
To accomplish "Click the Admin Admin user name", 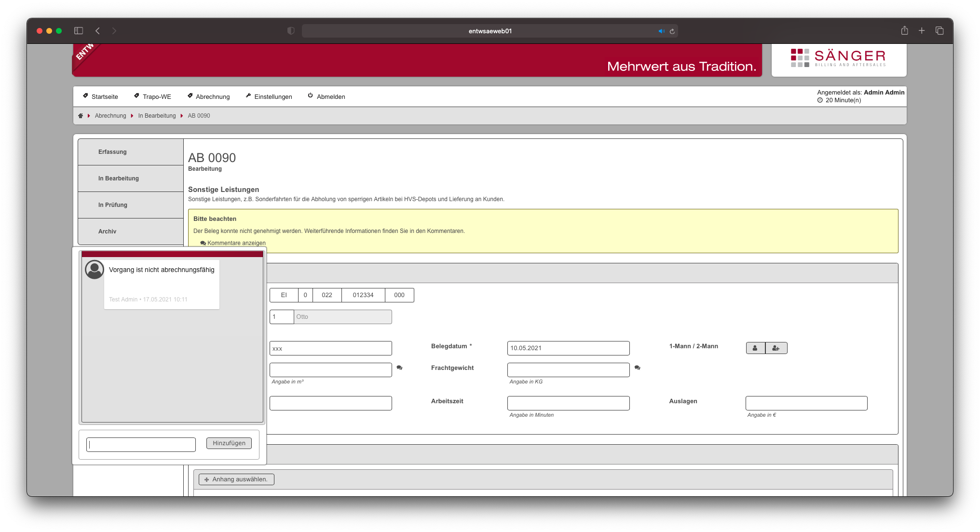I will (884, 93).
